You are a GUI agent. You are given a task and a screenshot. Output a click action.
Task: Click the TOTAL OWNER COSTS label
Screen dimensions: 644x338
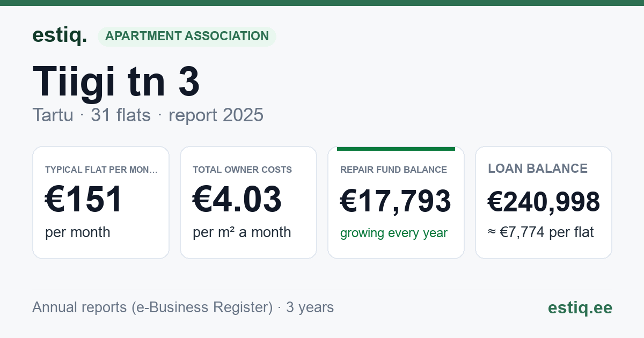coord(242,170)
